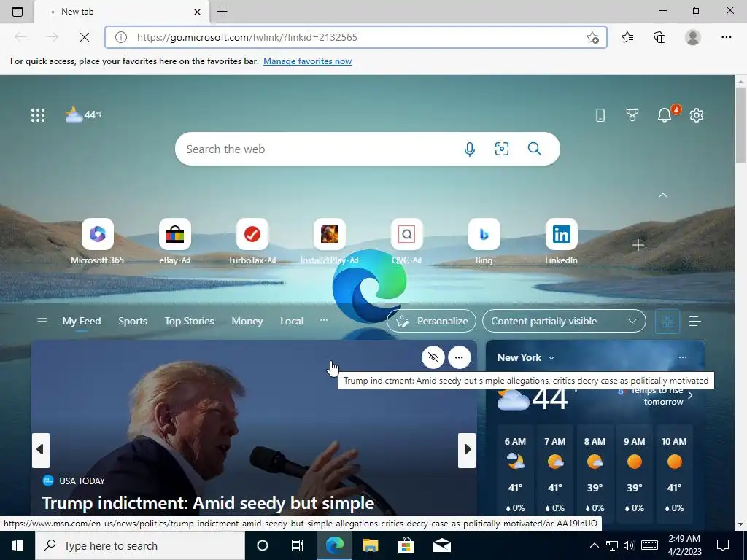Viewport: 747px width, 560px height.
Task: Open Task View on taskbar
Action: point(298,545)
